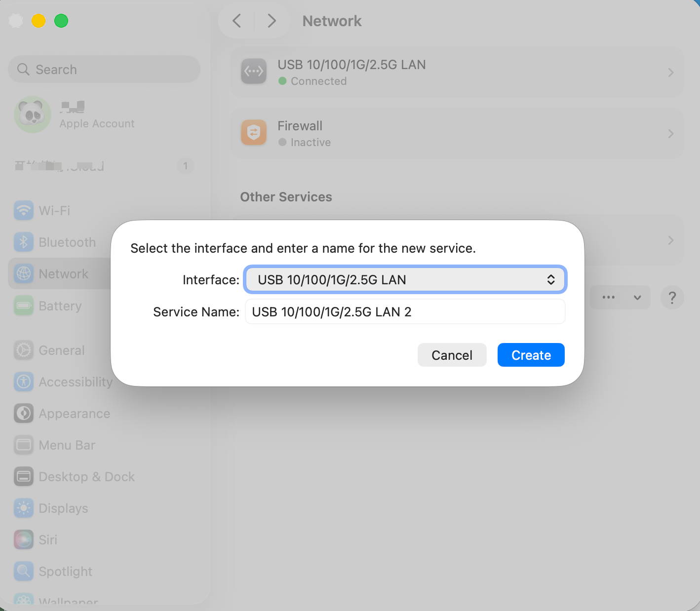This screenshot has width=700, height=611.
Task: Click the Battery icon in sidebar
Action: [24, 305]
